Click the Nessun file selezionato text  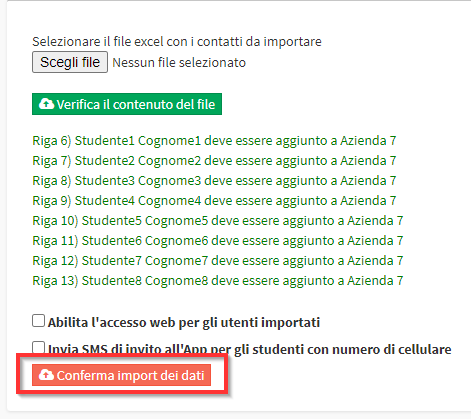click(x=179, y=62)
